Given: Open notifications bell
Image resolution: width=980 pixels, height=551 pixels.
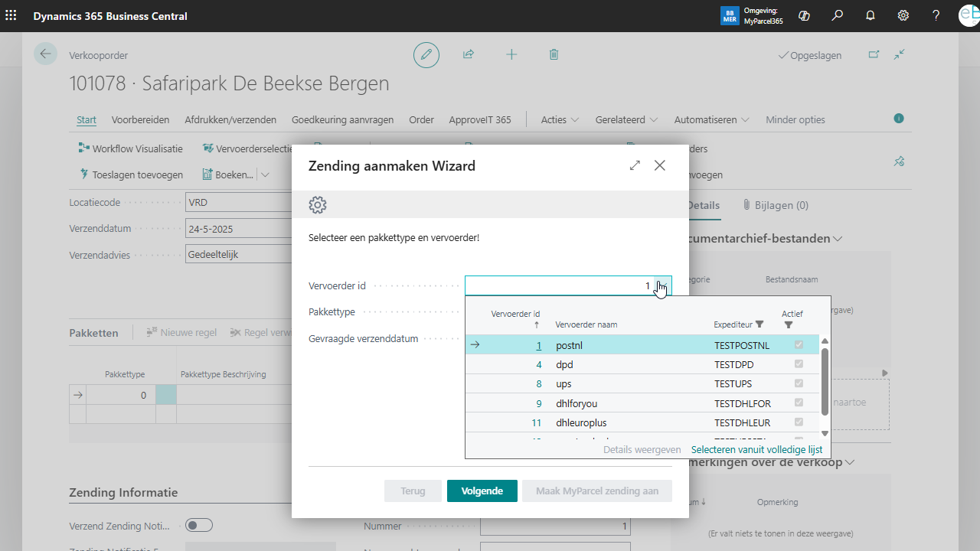Looking at the screenshot, I should point(871,15).
